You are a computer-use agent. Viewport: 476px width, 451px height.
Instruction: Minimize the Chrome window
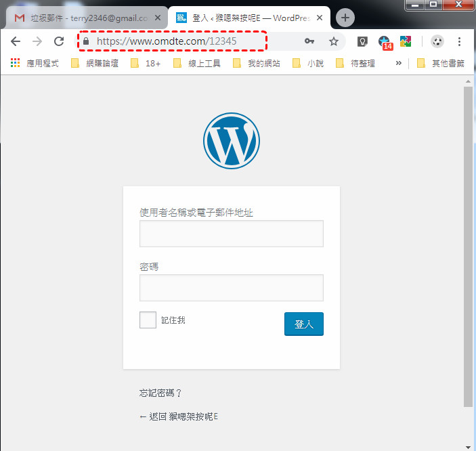[x=415, y=5]
